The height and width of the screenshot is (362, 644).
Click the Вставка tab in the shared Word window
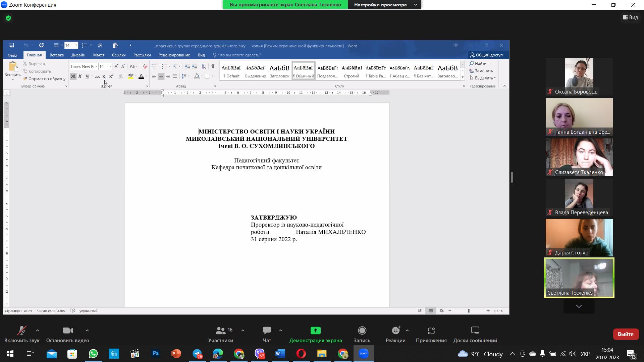click(x=56, y=55)
